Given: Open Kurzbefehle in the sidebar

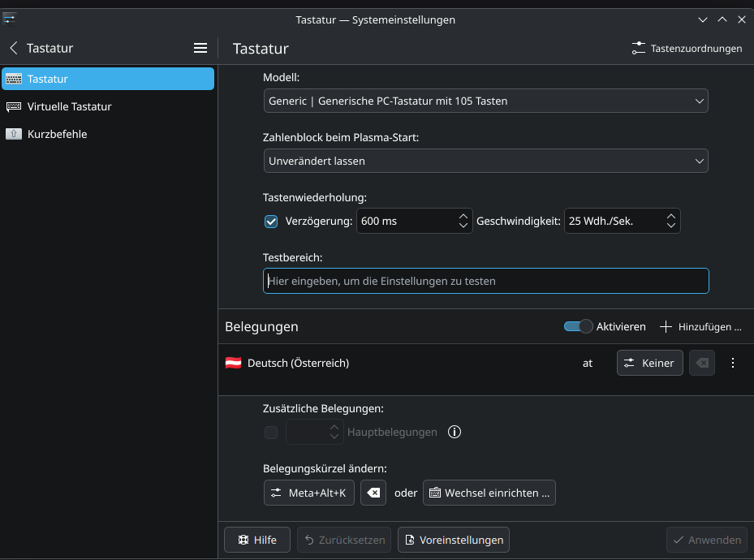Looking at the screenshot, I should [57, 134].
